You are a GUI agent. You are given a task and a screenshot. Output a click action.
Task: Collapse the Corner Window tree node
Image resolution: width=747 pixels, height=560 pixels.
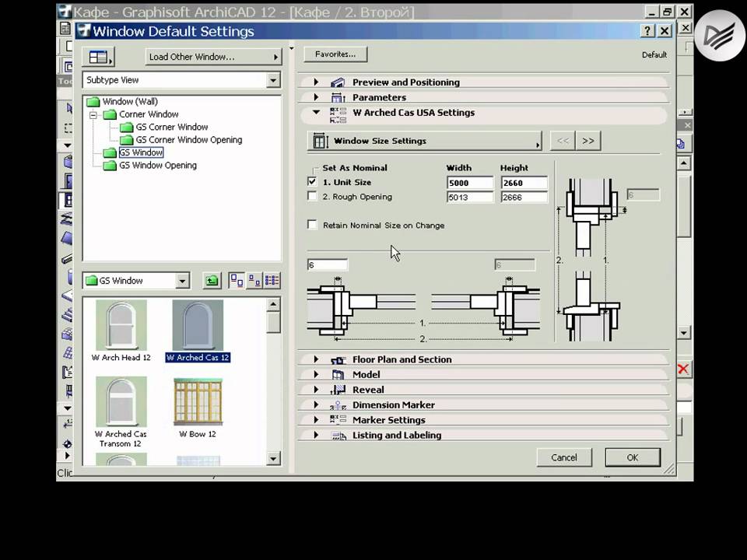pyautogui.click(x=93, y=115)
